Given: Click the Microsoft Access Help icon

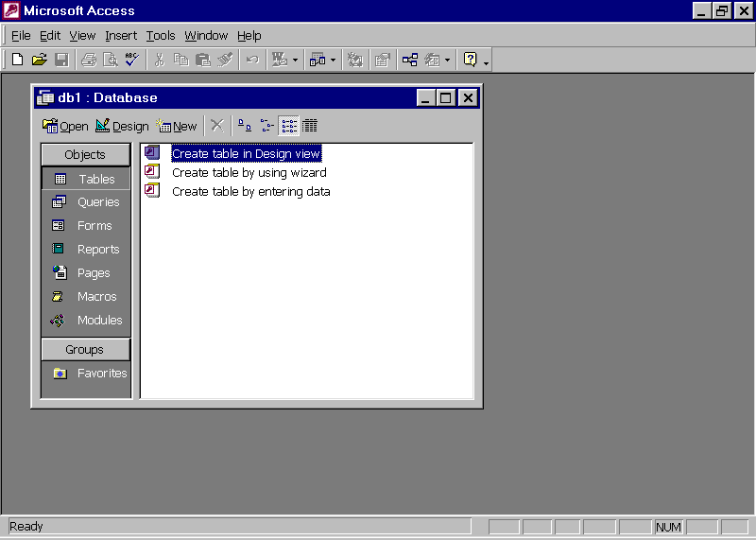Looking at the screenshot, I should coord(470,60).
